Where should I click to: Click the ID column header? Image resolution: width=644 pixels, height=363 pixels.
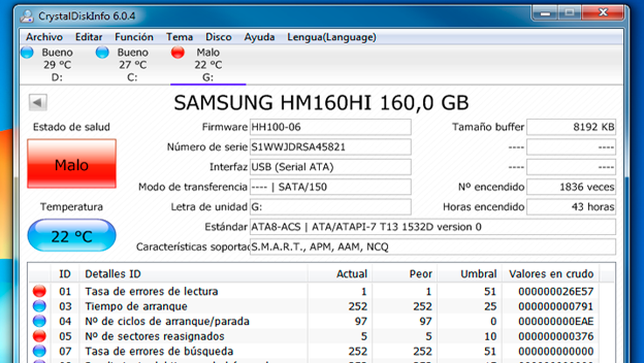tap(65, 274)
